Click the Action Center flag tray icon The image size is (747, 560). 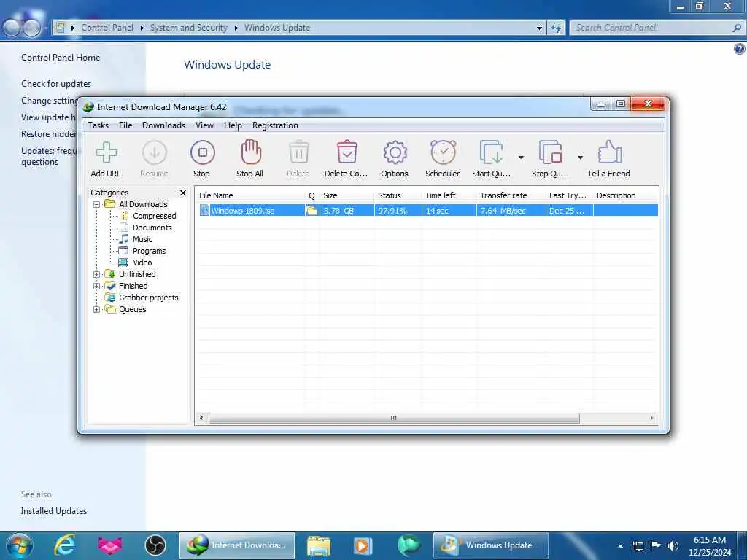[655, 545]
